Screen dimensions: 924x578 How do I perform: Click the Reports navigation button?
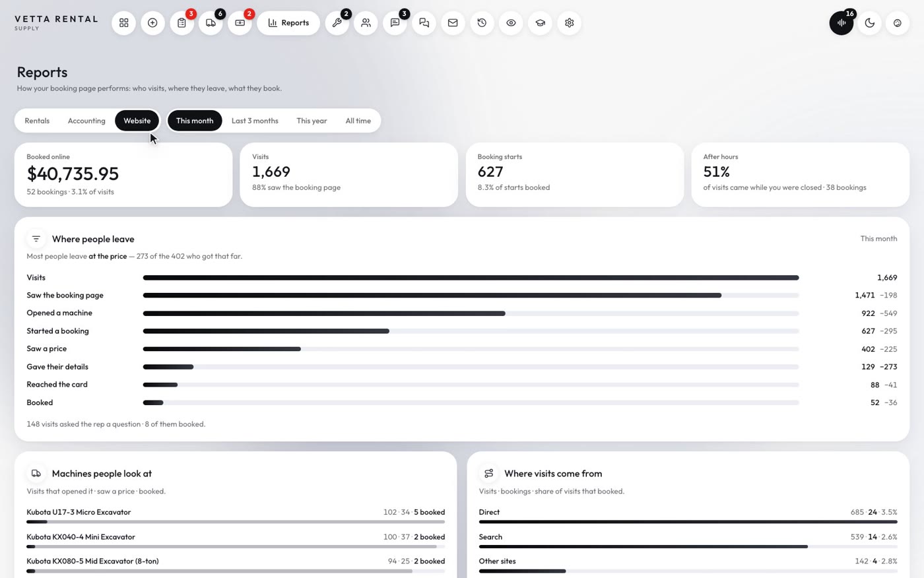[288, 23]
